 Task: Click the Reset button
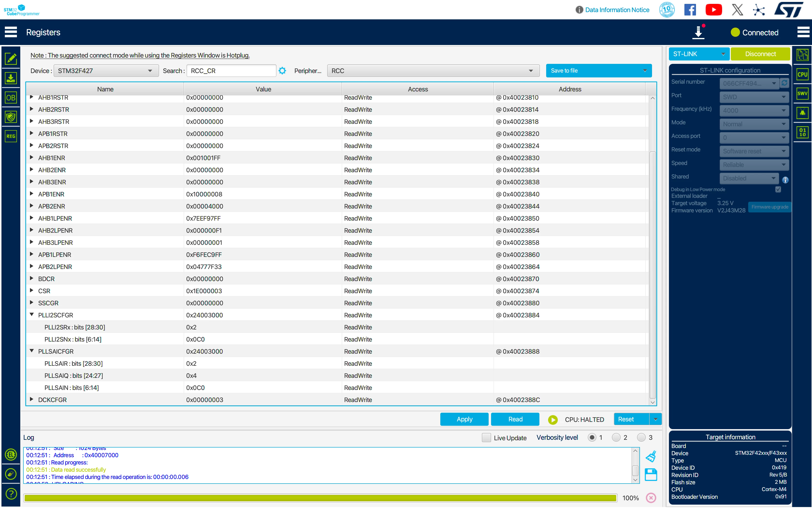tap(631, 419)
